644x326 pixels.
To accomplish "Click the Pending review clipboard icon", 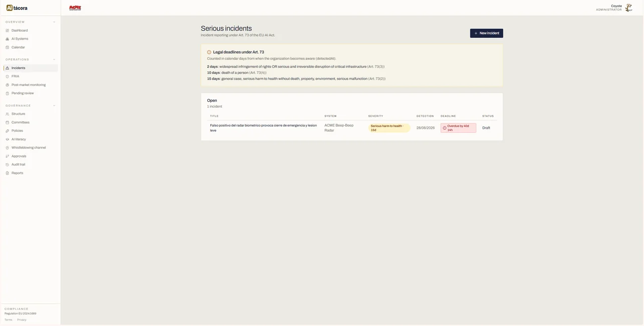I will click(x=7, y=93).
